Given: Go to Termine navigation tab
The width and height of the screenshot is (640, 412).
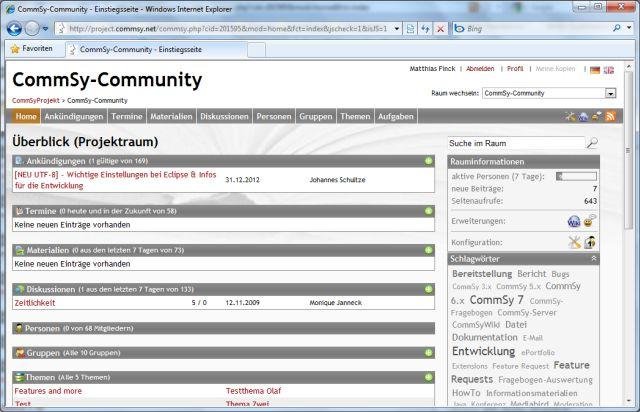Looking at the screenshot, I should click(127, 116).
